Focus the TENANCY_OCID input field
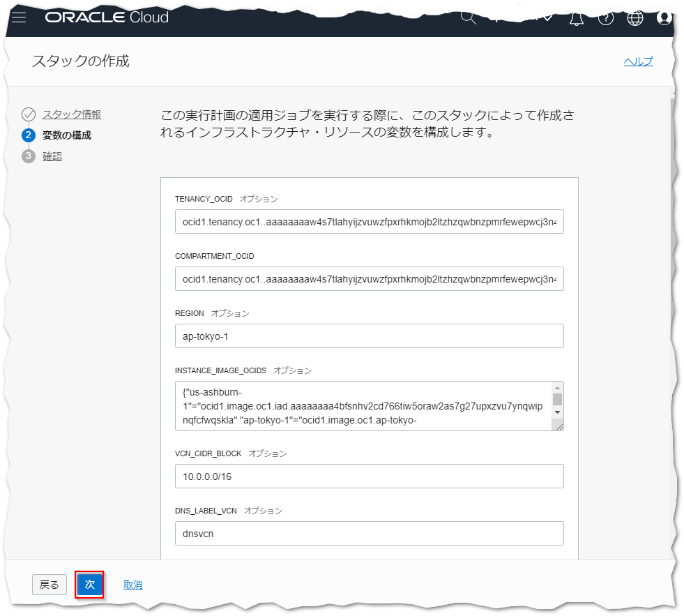The height and width of the screenshot is (616, 684). (369, 221)
